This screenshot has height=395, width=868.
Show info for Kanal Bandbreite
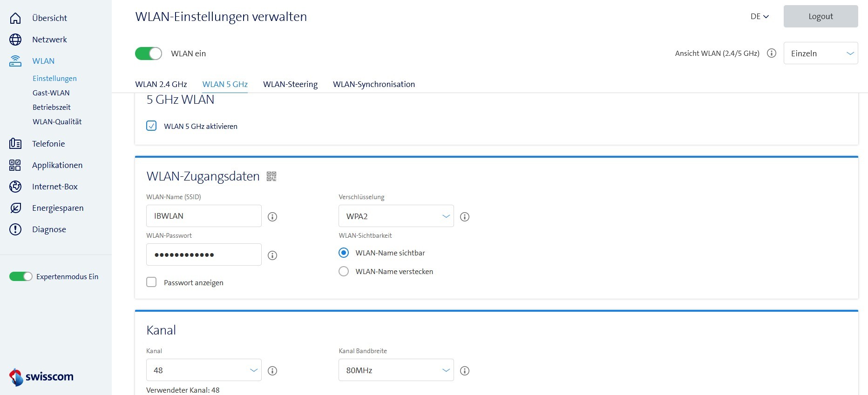pos(464,371)
